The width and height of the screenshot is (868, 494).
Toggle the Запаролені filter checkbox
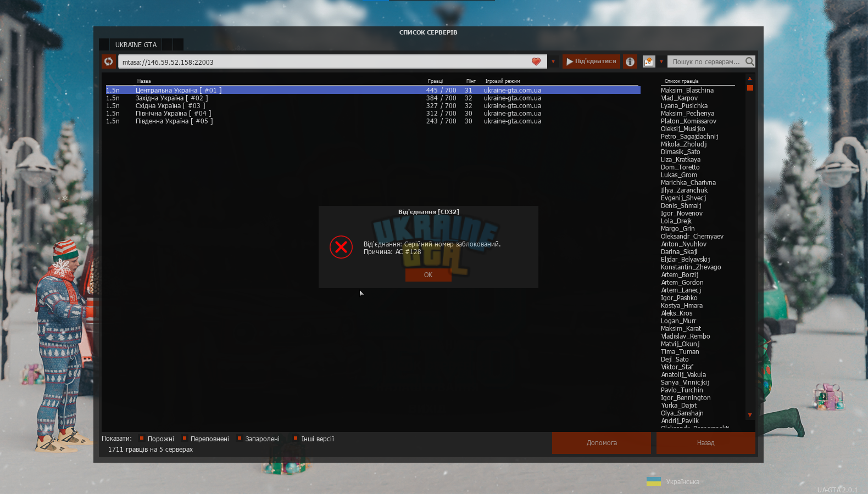click(240, 438)
